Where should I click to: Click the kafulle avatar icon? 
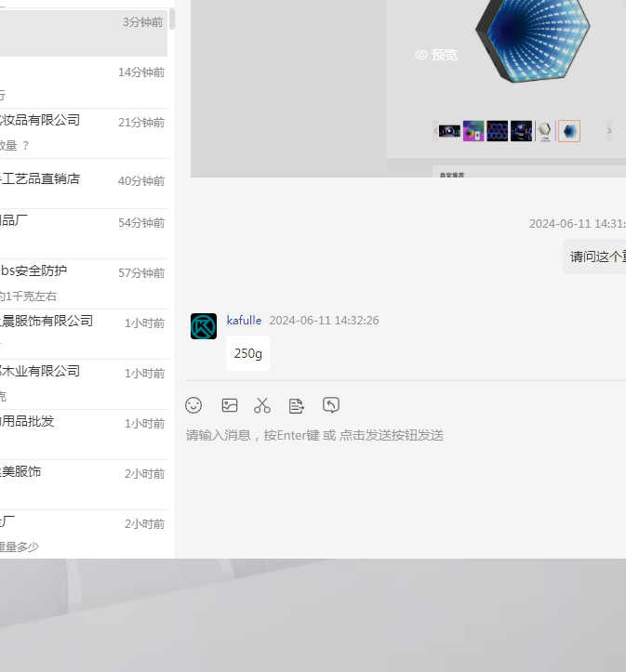(204, 326)
